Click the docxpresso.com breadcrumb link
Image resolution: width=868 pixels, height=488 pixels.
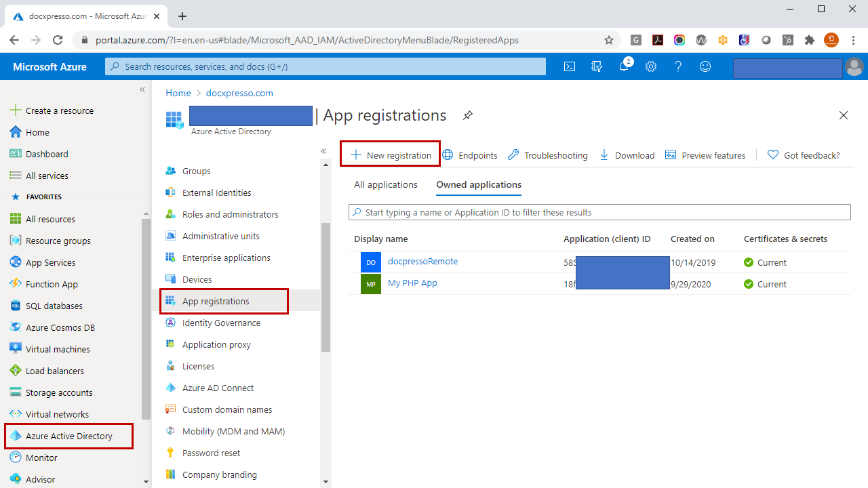click(x=239, y=93)
